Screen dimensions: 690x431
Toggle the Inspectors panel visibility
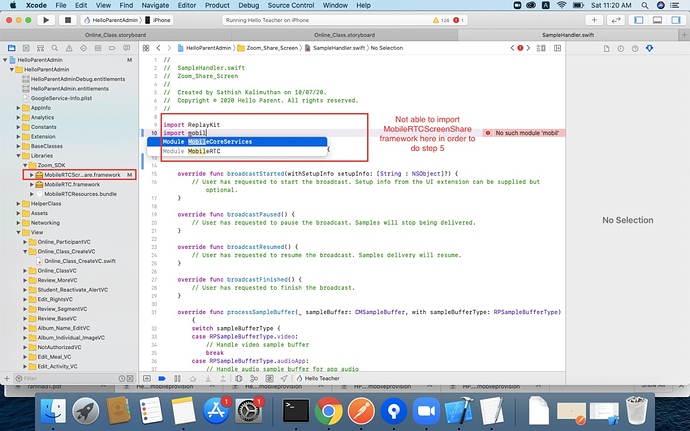[x=676, y=20]
